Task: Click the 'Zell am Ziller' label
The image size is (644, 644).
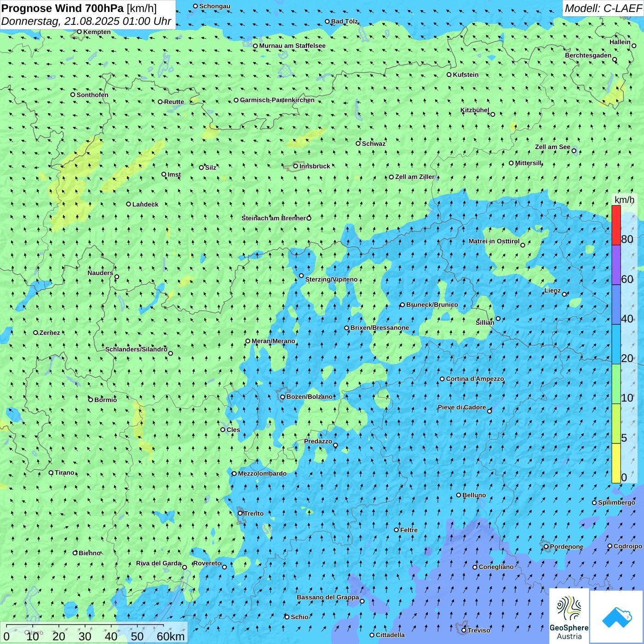Action: [x=414, y=177]
